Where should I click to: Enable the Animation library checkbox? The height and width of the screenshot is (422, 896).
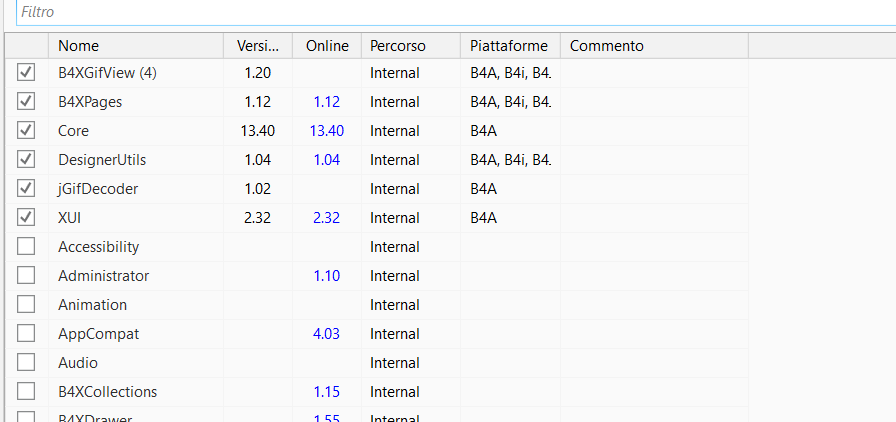pyautogui.click(x=26, y=304)
